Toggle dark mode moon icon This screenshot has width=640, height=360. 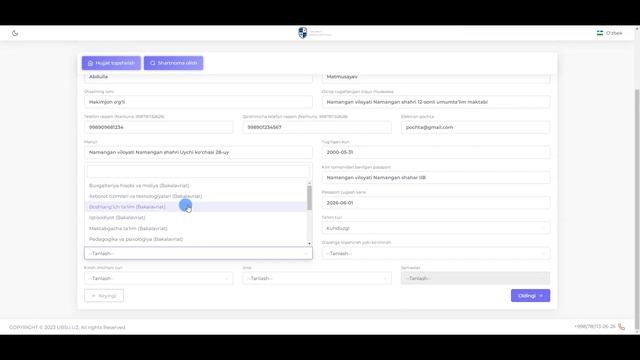15,33
